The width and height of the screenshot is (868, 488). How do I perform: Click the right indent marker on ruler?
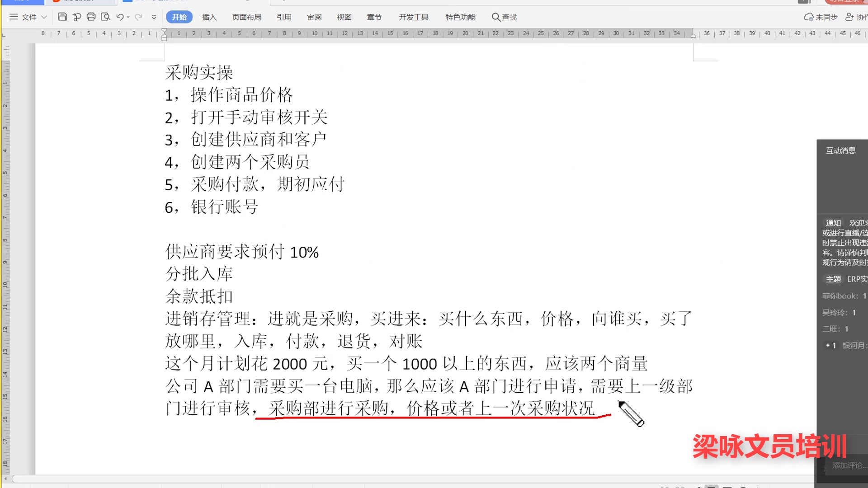(x=693, y=35)
